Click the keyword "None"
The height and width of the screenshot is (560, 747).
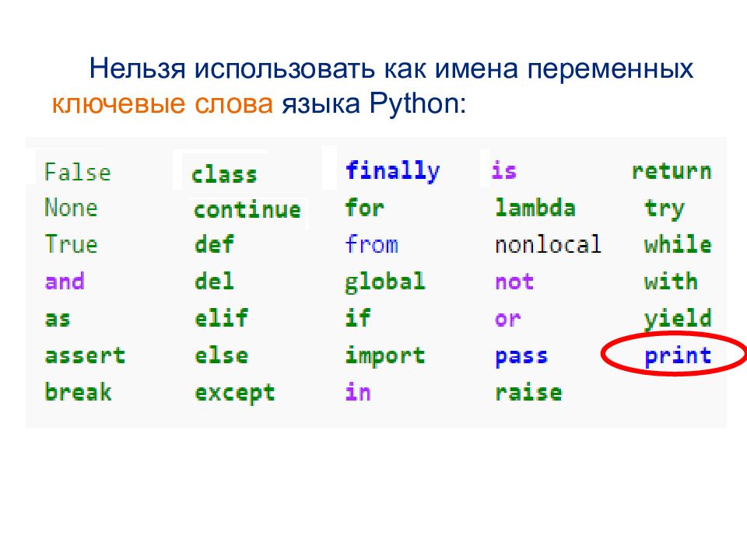(71, 208)
